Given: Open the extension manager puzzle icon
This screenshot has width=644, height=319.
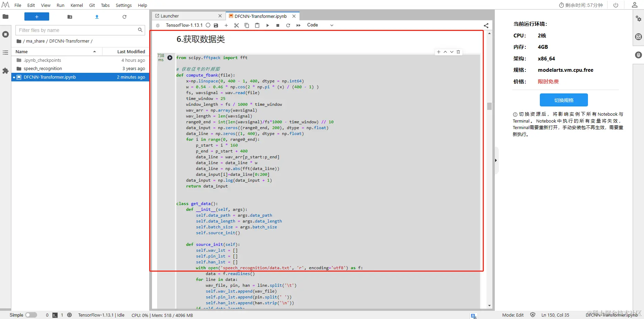Looking at the screenshot, I should click(x=6, y=71).
